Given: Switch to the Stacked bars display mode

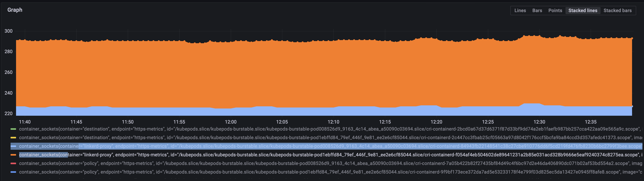Looking at the screenshot, I should point(618,11).
